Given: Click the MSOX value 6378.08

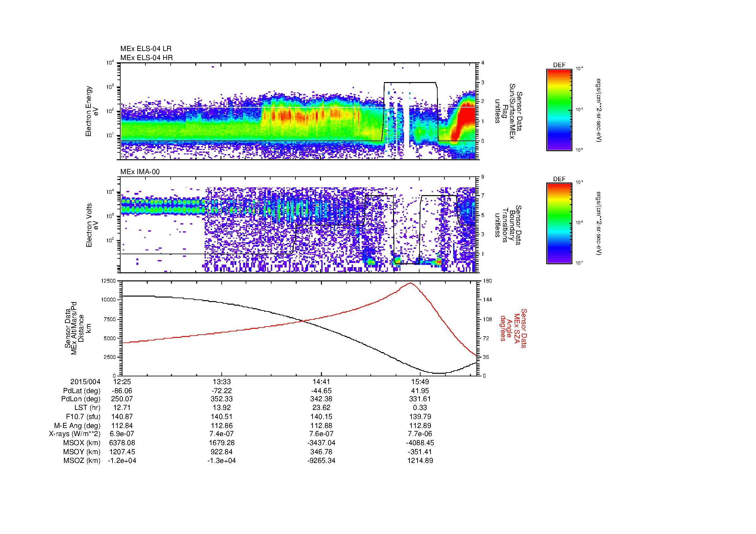Looking at the screenshot, I should tap(122, 443).
